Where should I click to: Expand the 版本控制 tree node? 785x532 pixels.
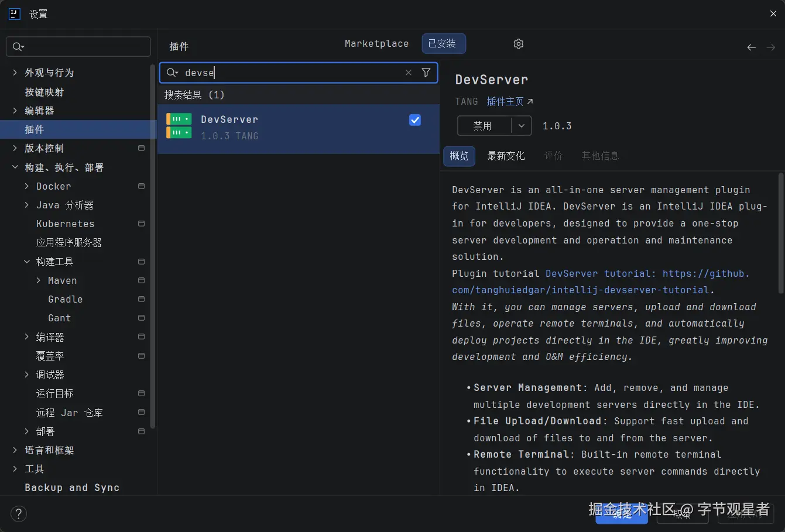click(x=15, y=148)
